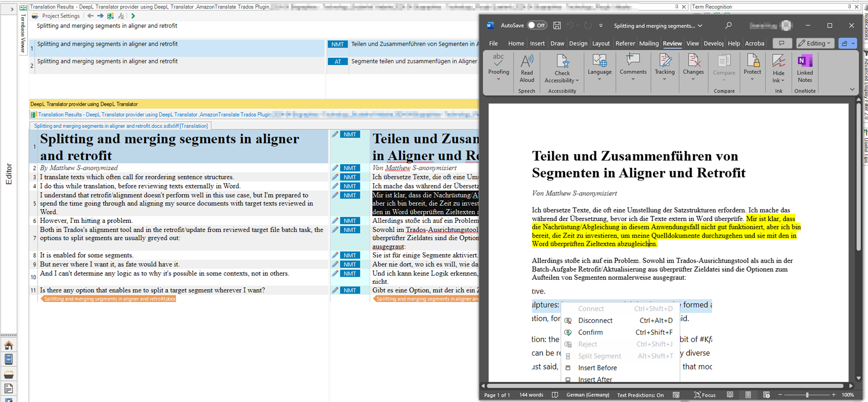Click the 100% zoom level in Word
The width and height of the screenshot is (868, 402).
point(848,395)
